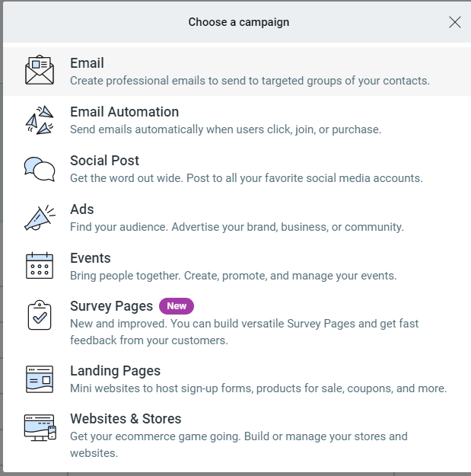Screen dimensions: 471x476
Task: Pick the Social Post campaign title
Action: point(104,161)
